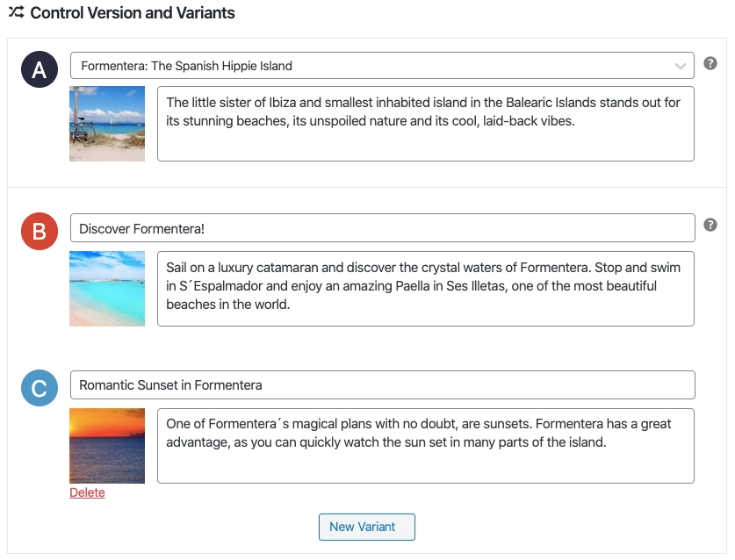
Task: Click the Delete link under variant C
Action: [87, 492]
